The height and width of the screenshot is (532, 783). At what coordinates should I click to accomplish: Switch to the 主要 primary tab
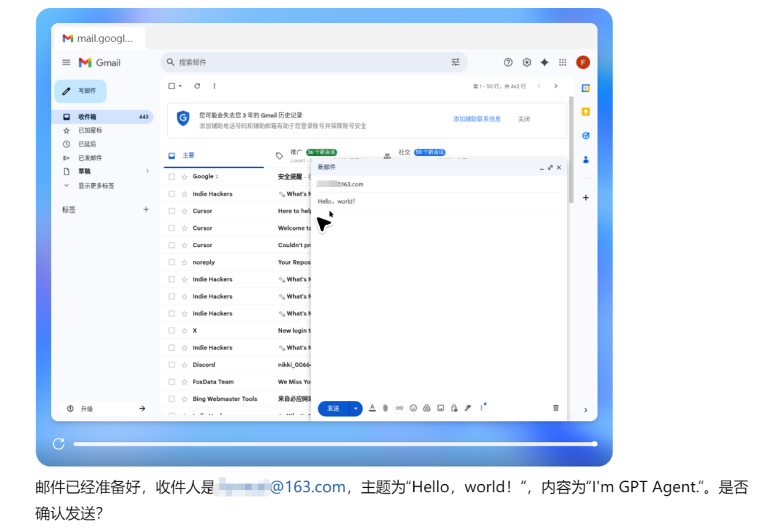(214, 156)
